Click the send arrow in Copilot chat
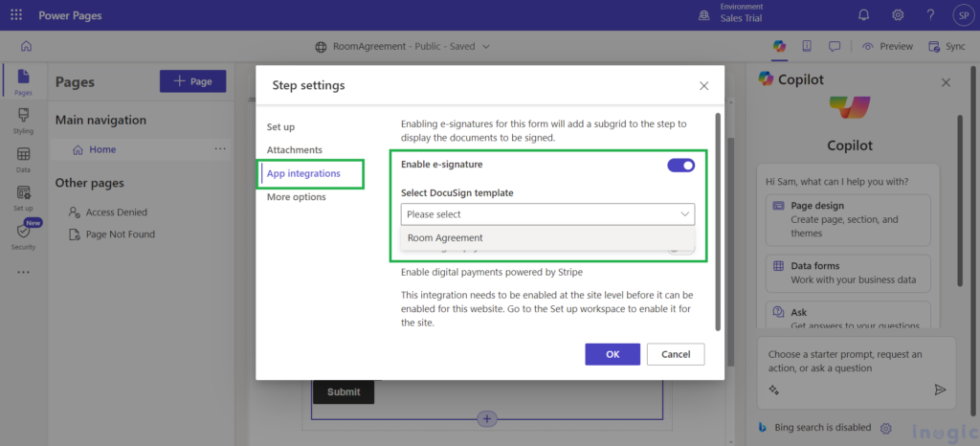This screenshot has height=446, width=980. coord(940,390)
